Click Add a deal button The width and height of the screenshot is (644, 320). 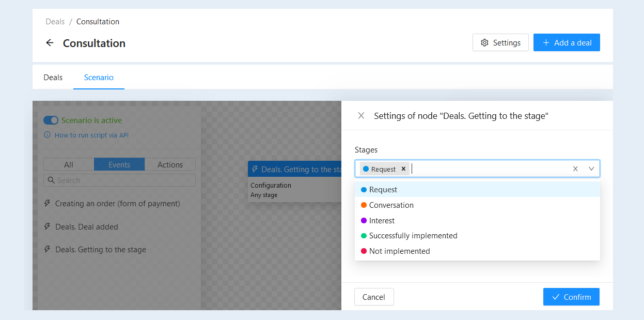point(567,42)
